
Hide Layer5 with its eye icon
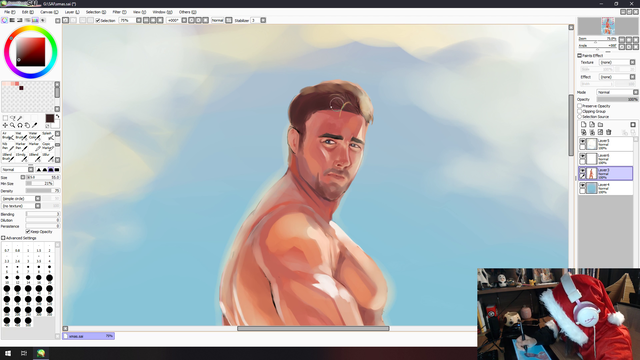point(582,141)
